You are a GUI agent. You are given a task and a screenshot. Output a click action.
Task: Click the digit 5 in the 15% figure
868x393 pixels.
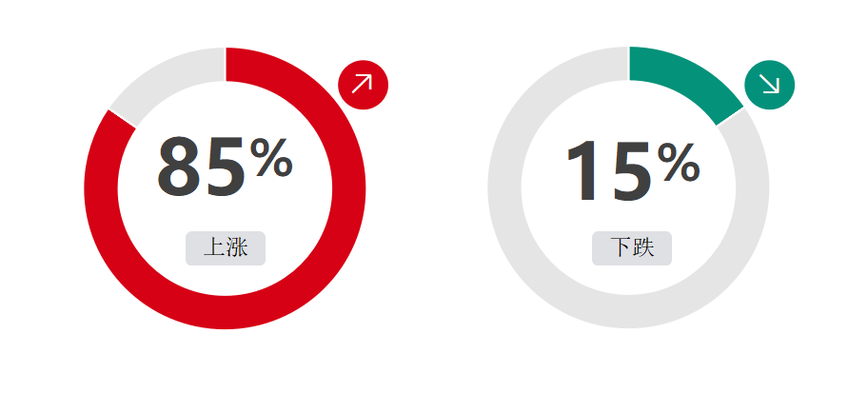tap(631, 171)
